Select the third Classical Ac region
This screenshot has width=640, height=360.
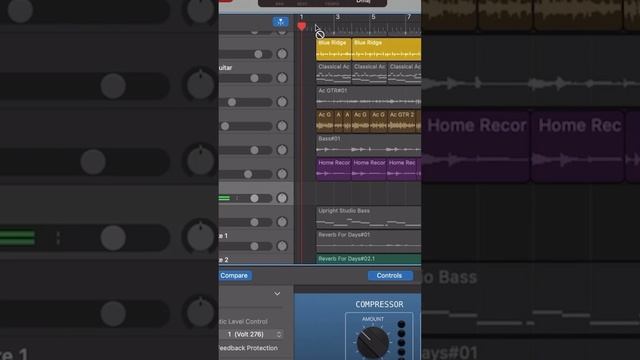click(x=404, y=73)
